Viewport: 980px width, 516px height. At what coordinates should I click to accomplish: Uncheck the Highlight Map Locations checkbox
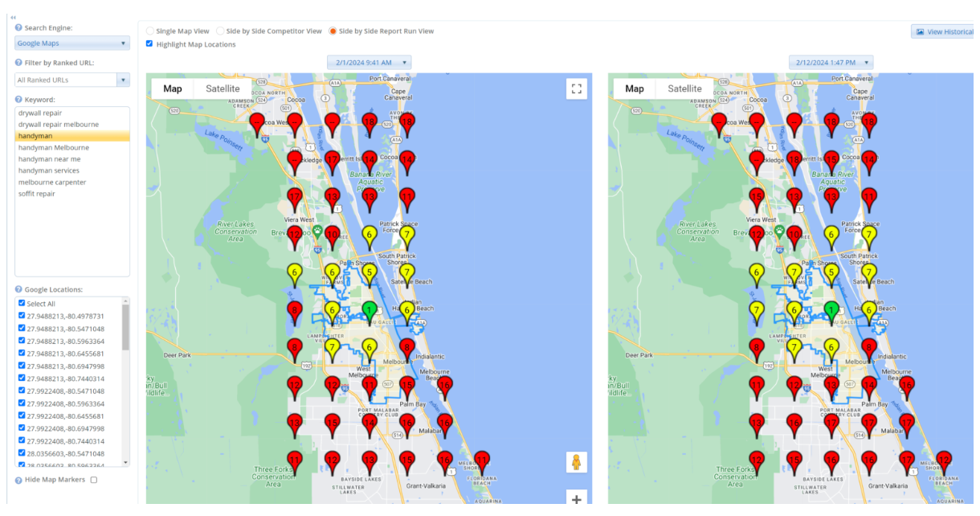[x=150, y=44]
